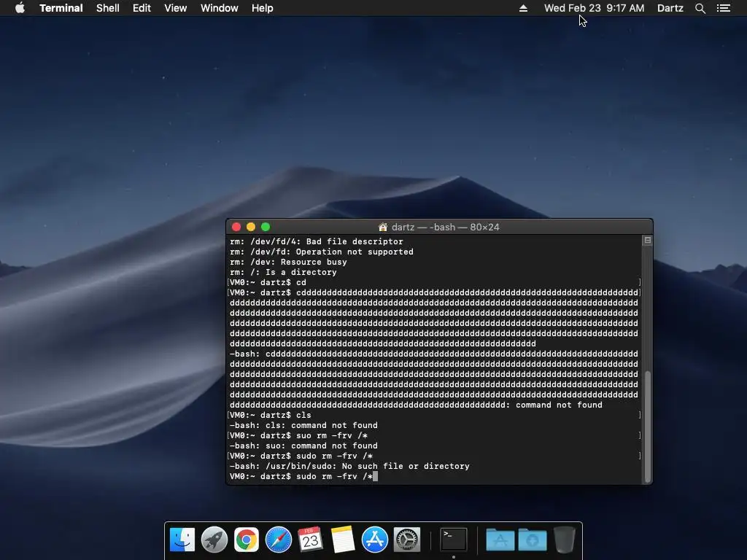
Task: Open the Dartz user menu
Action: pos(670,8)
